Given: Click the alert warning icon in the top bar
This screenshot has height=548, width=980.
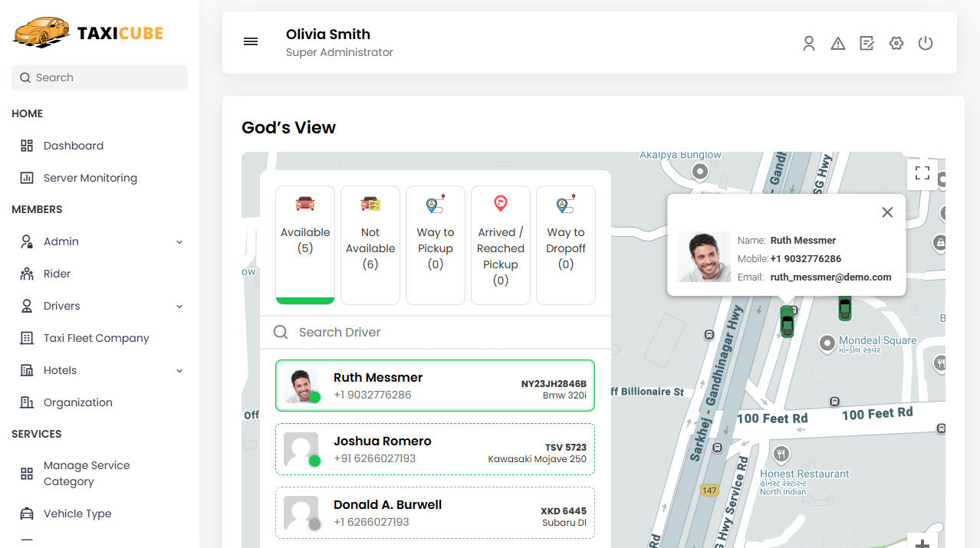Looking at the screenshot, I should pos(837,43).
